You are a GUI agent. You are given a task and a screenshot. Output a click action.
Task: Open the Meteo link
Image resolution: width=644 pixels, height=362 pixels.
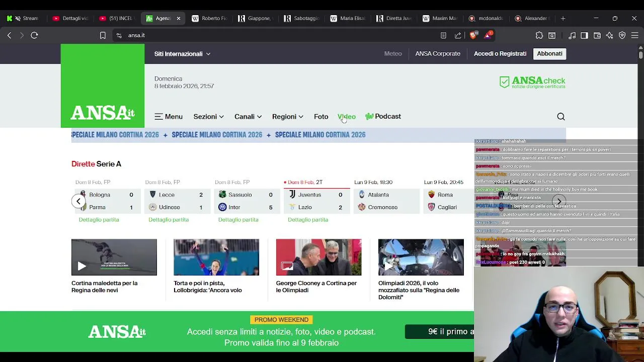(393, 53)
